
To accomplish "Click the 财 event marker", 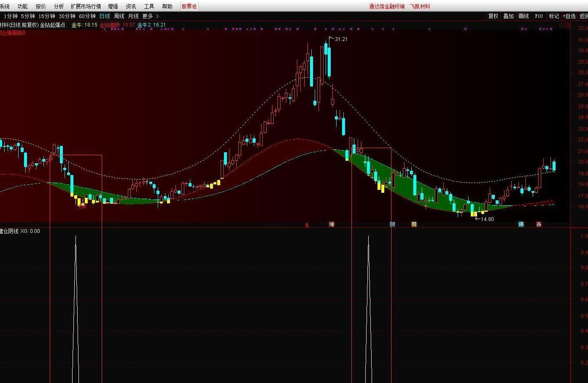I will (392, 224).
